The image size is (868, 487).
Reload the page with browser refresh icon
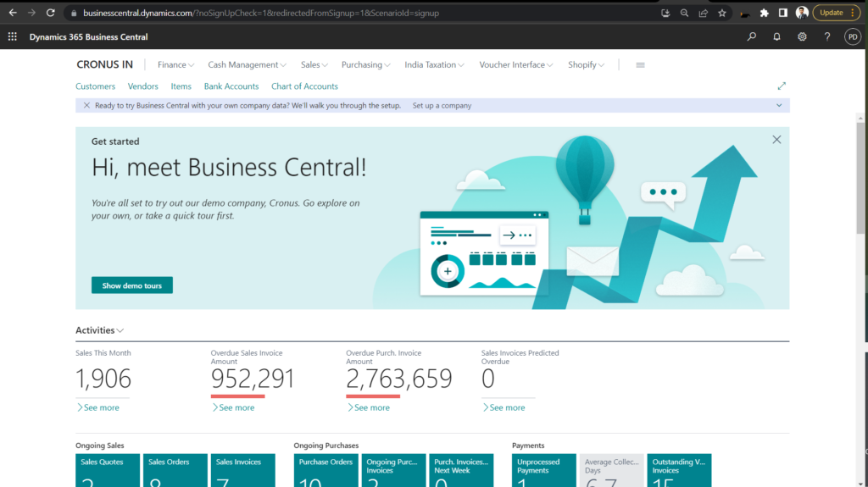tap(50, 12)
